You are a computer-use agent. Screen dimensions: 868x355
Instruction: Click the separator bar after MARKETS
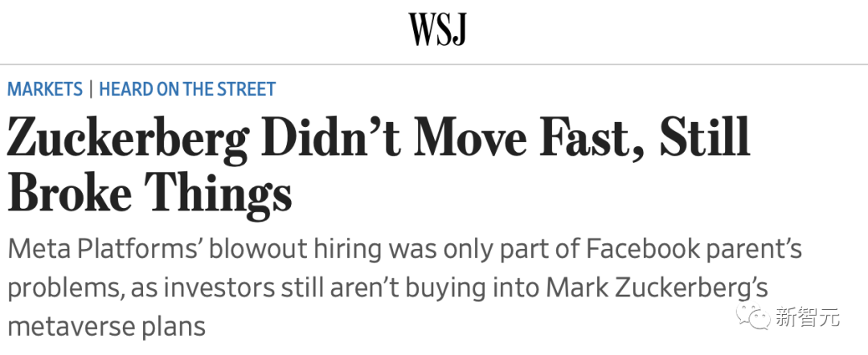(91, 89)
